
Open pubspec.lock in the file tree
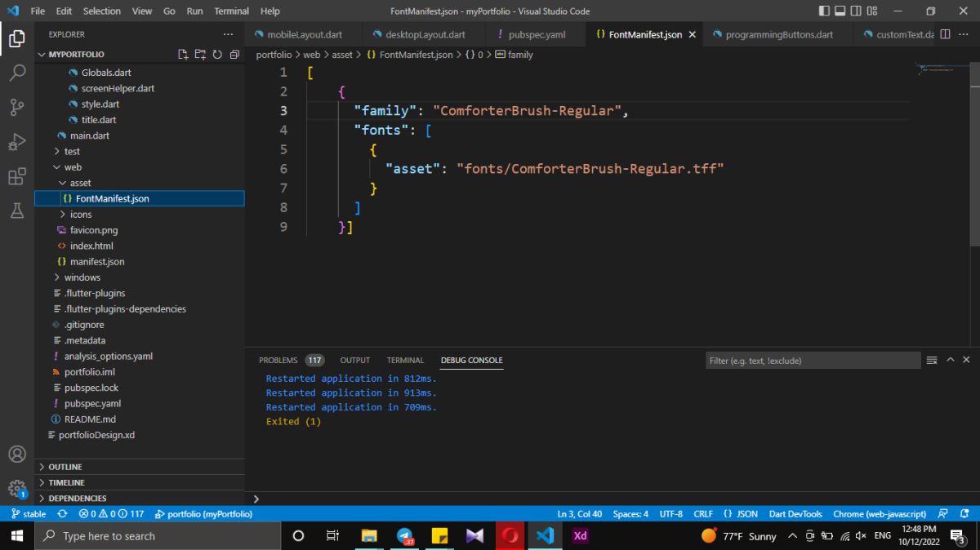(91, 388)
